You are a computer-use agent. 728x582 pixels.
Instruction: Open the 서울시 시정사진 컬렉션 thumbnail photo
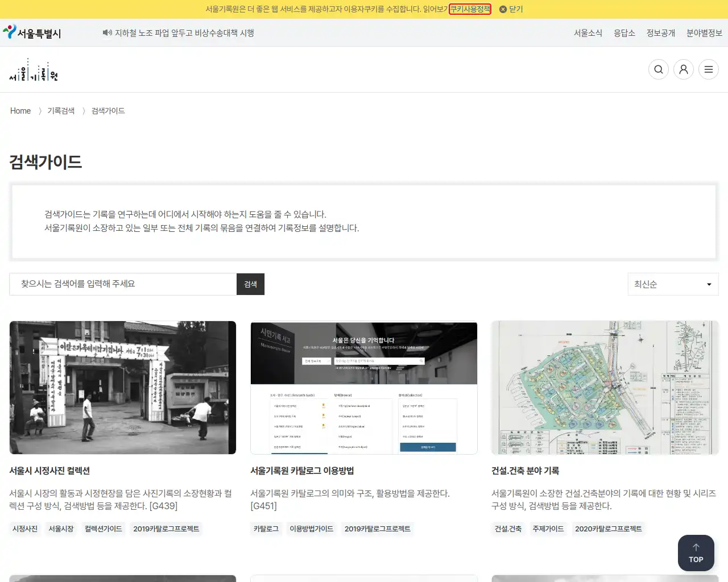pos(123,388)
